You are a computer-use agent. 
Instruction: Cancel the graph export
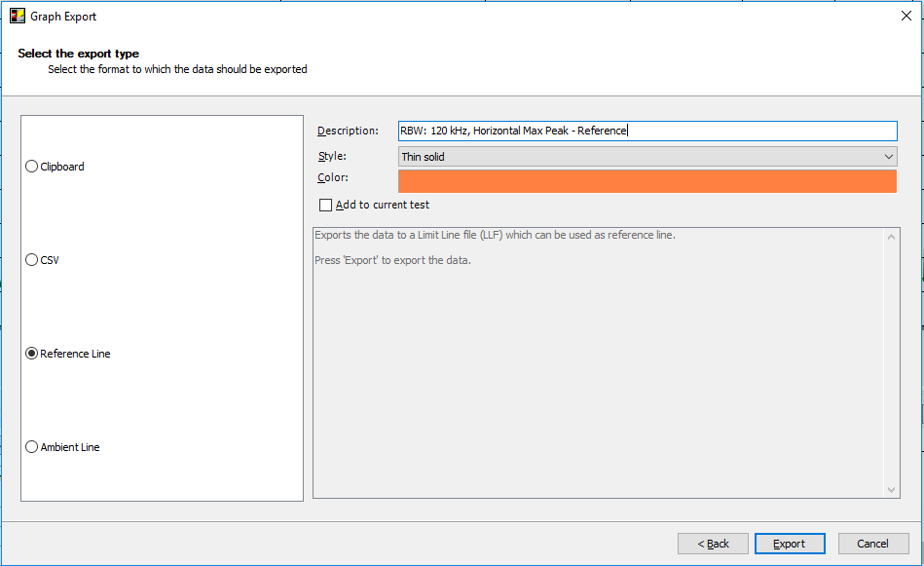pyautogui.click(x=872, y=544)
